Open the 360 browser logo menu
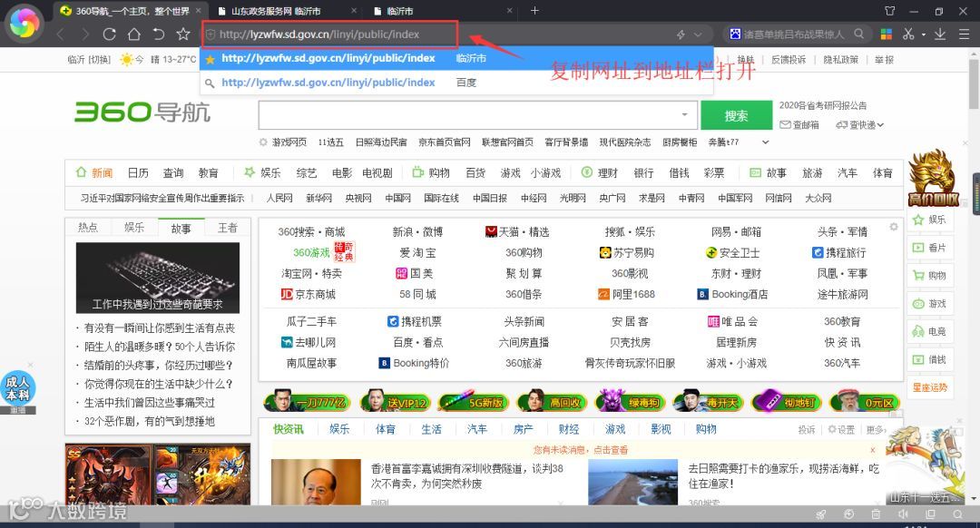Screen dimensions: 980x528 click(24, 23)
